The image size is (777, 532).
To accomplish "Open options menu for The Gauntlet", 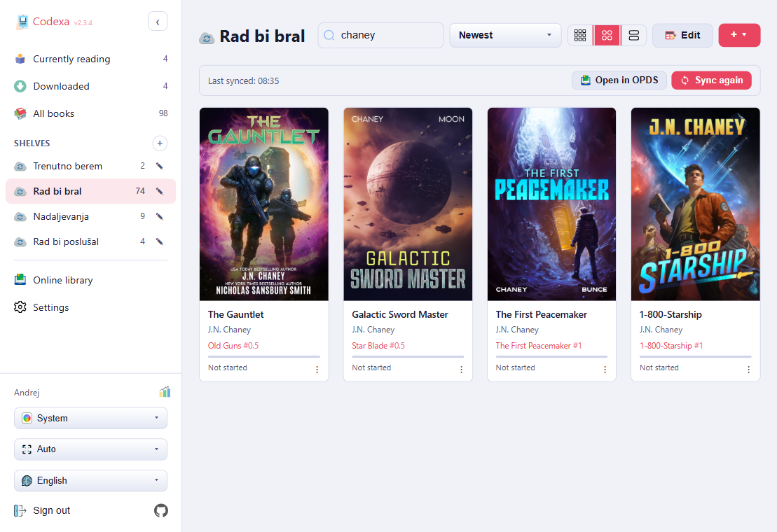I will [317, 370].
